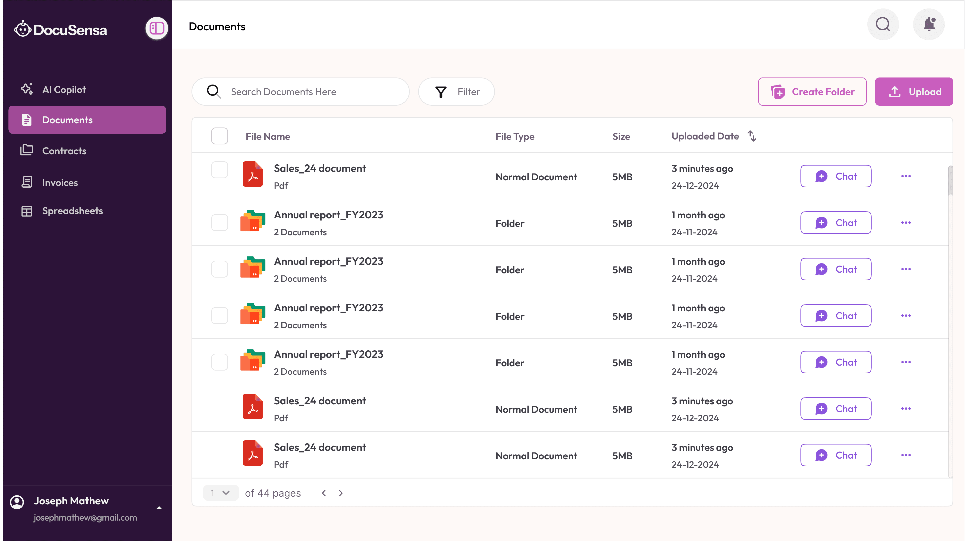The image size is (980, 541).
Task: Tick the checkbox for first Annual report_FY2023 folder
Action: pyautogui.click(x=219, y=222)
